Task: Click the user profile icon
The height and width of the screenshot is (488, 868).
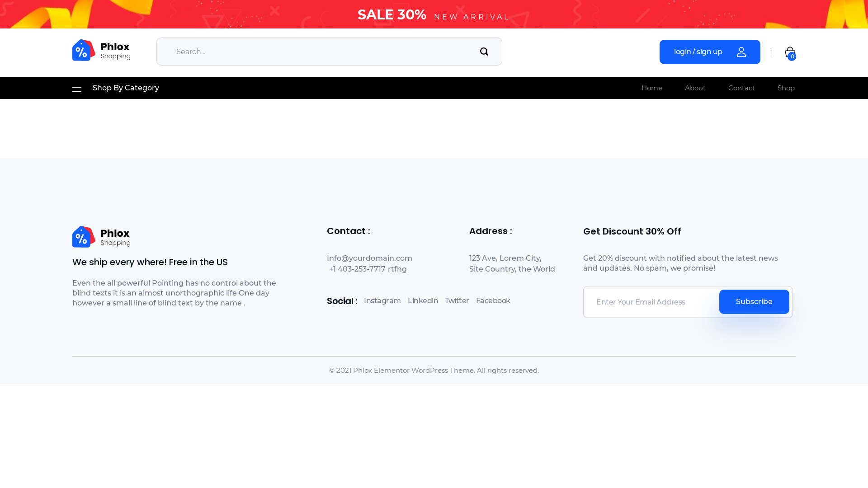Action: tap(741, 52)
